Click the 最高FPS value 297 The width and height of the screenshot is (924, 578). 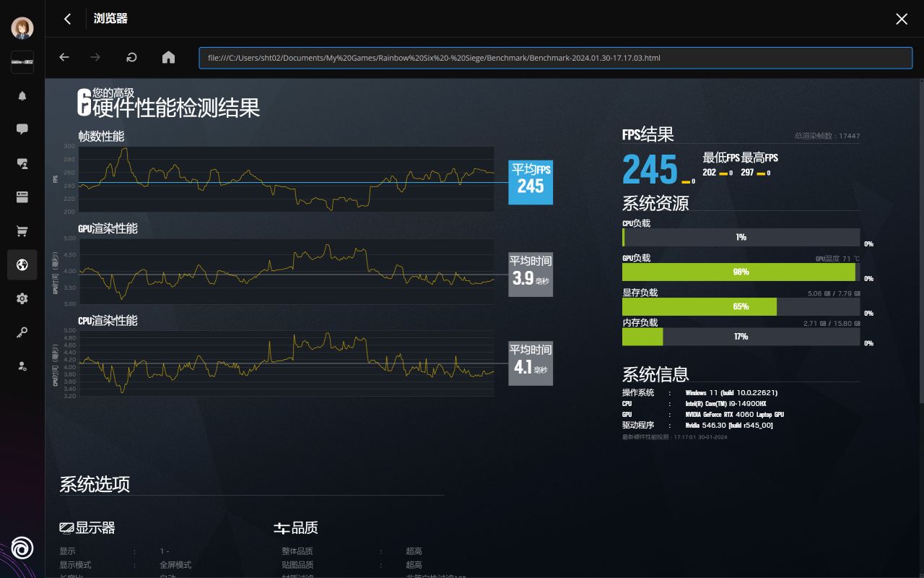pos(747,173)
